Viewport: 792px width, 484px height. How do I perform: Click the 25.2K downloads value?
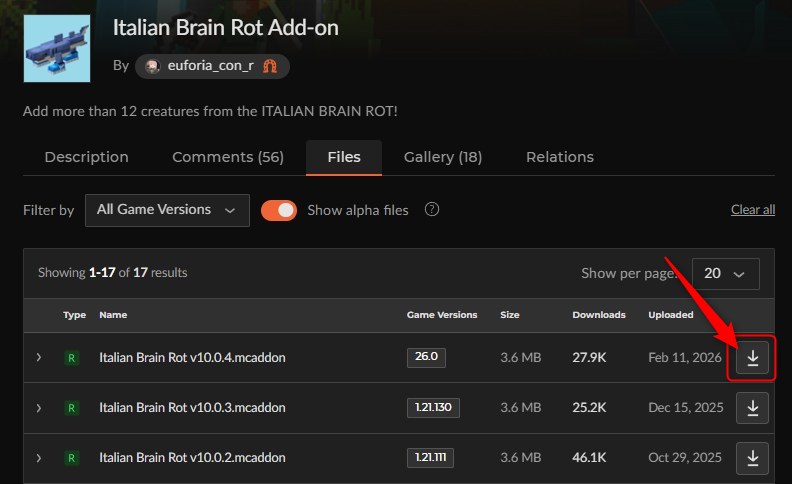coord(589,408)
